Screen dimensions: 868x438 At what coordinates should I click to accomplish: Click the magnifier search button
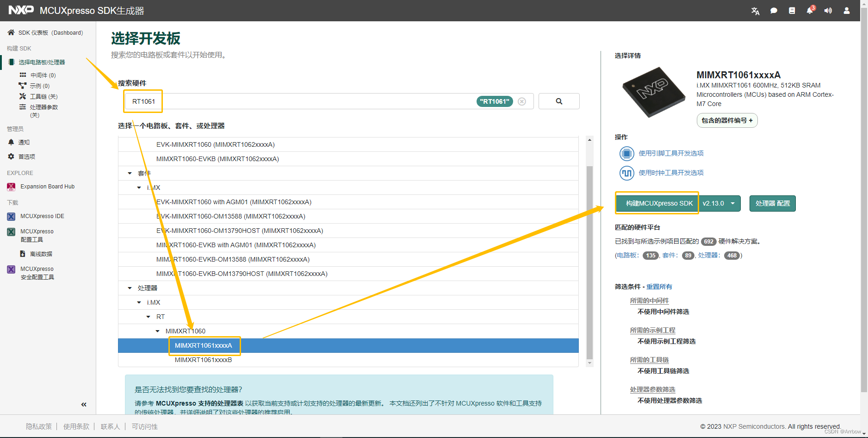(x=559, y=101)
